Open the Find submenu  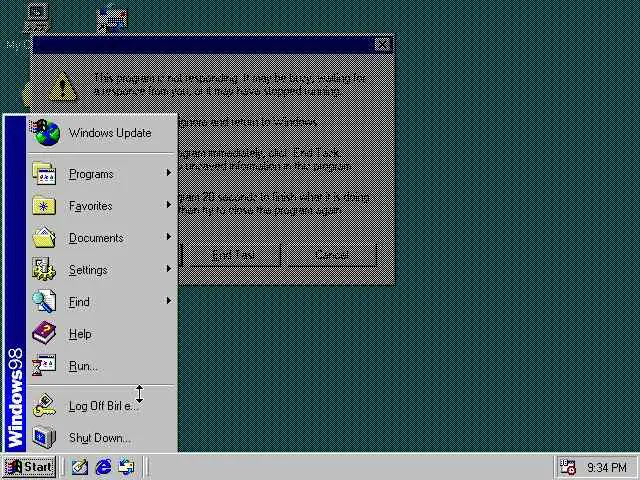(x=102, y=302)
